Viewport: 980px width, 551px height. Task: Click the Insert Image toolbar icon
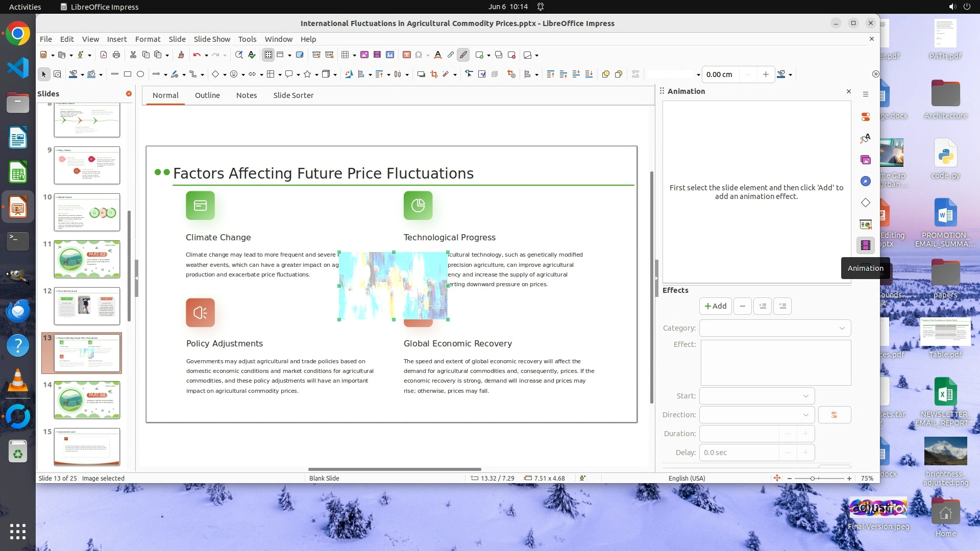[364, 55]
